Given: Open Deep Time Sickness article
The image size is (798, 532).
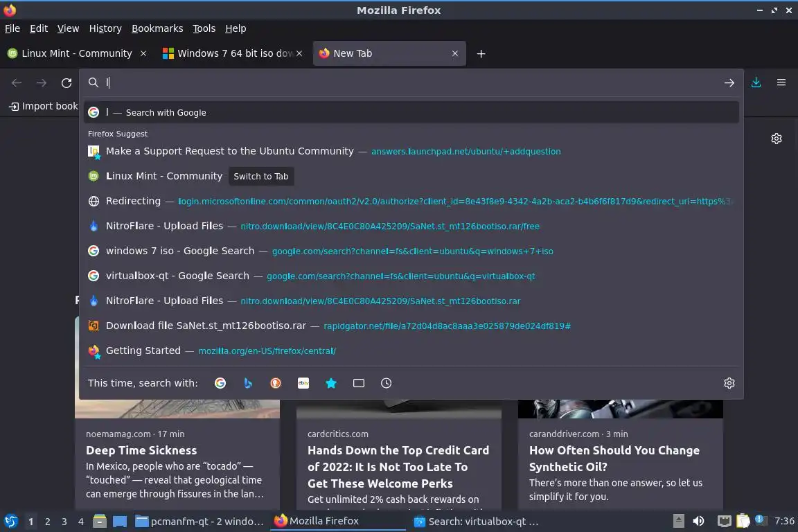Looking at the screenshot, I should coord(141,450).
